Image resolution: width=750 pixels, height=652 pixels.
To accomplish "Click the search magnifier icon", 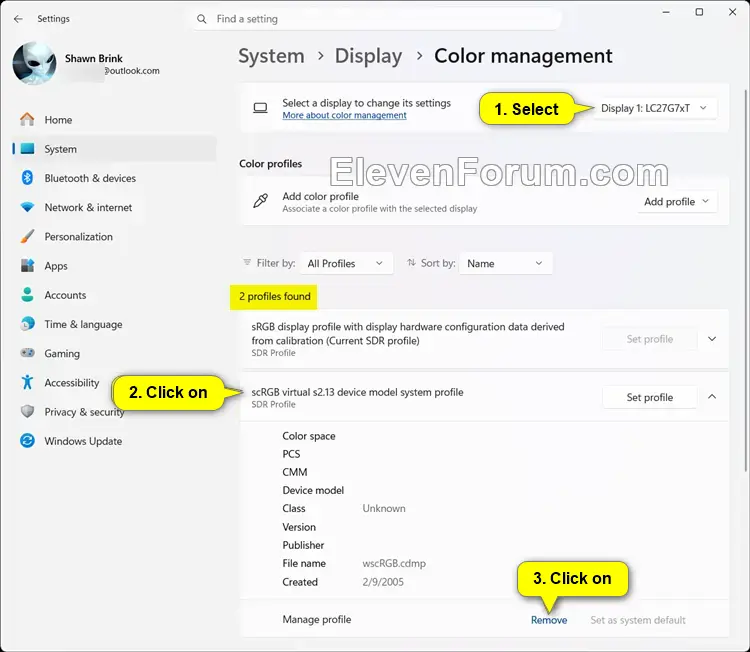I will pyautogui.click(x=202, y=19).
